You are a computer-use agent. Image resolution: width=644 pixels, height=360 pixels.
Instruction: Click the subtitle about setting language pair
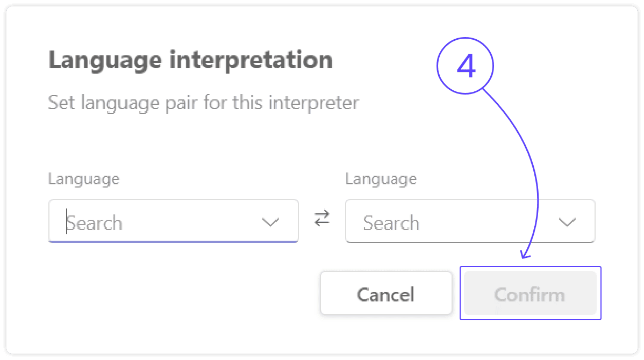(203, 102)
